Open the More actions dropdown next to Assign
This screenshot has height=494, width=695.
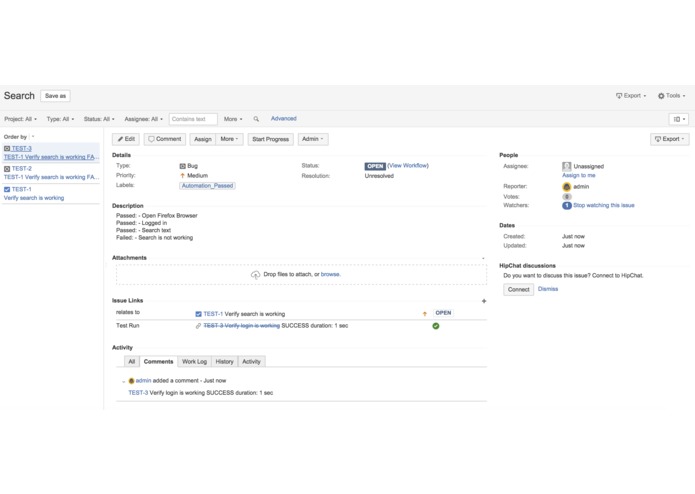229,139
